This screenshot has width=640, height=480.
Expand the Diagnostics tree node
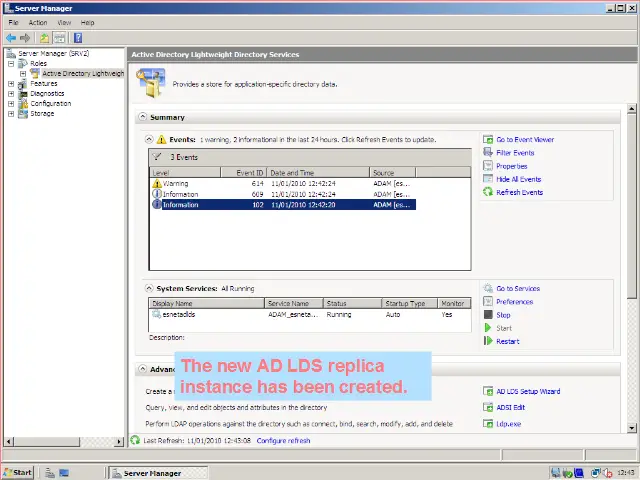[x=11, y=94]
